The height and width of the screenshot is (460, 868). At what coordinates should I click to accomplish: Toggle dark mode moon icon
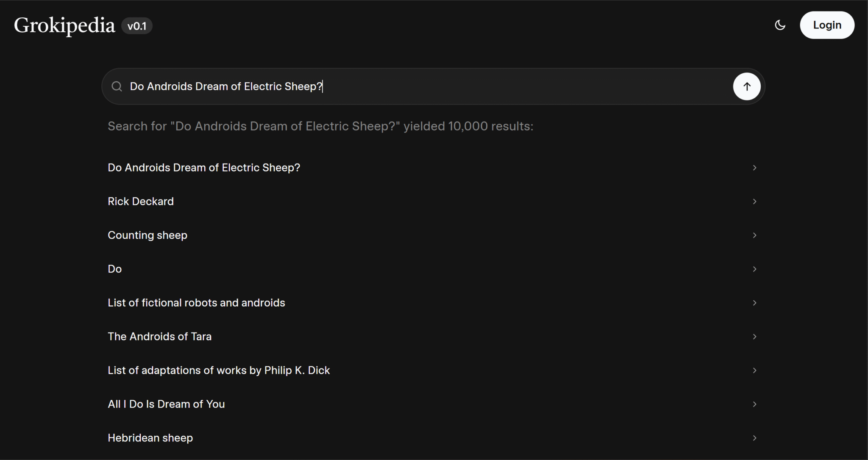780,25
